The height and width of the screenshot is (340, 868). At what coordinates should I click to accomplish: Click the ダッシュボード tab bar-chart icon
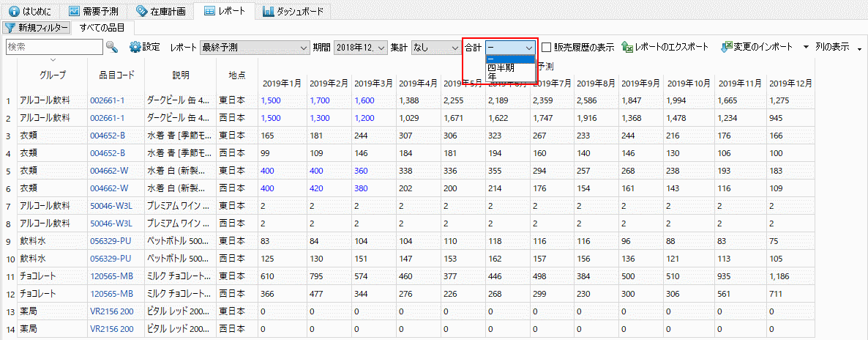[x=269, y=12]
